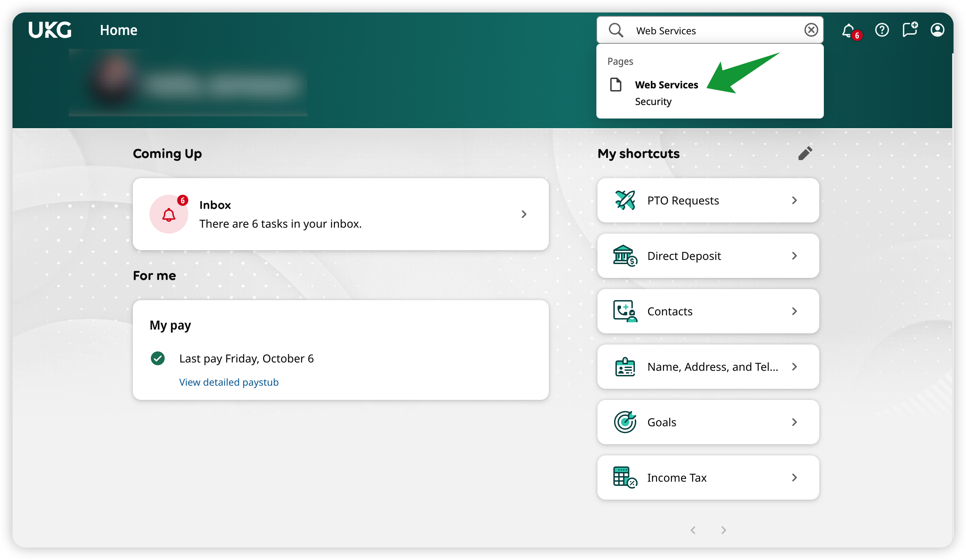
Task: Click the feedback chat bubble icon
Action: [x=909, y=30]
